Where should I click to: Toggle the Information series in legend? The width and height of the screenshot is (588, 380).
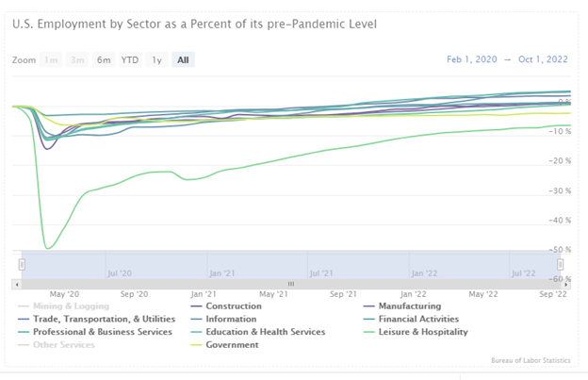click(232, 319)
